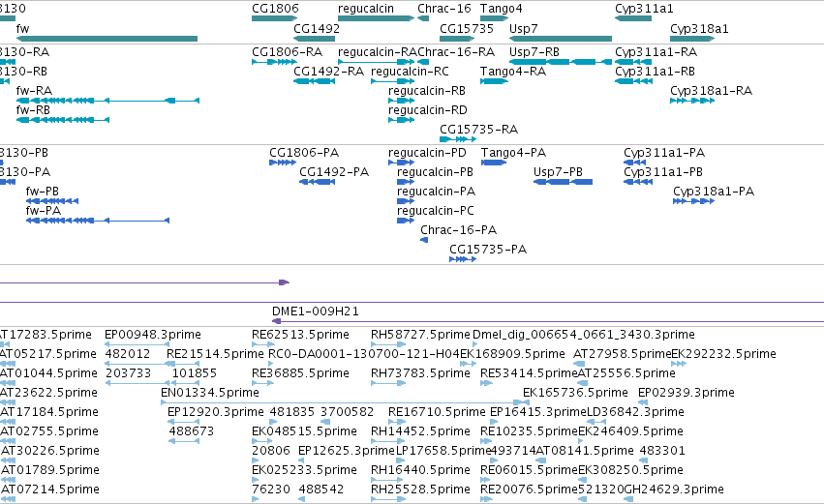This screenshot has height=504, width=824.
Task: Click the EP12920.3prime EST label
Action: pyautogui.click(x=216, y=412)
